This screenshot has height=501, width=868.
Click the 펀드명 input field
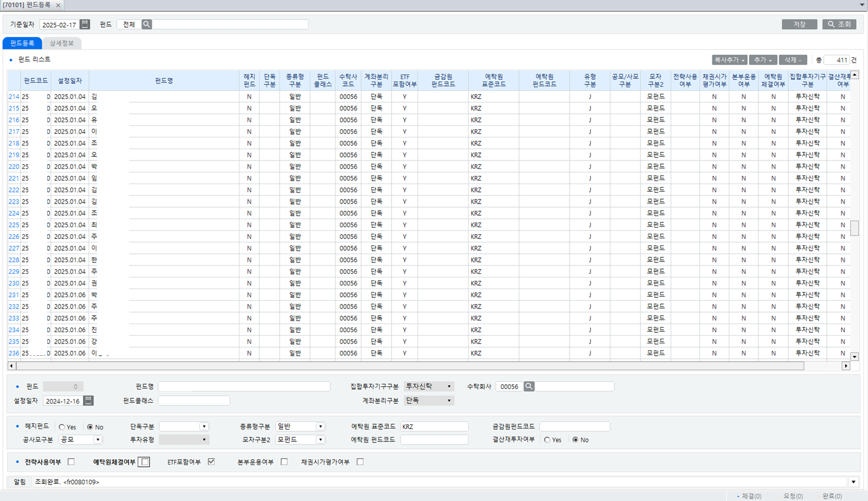coord(244,387)
